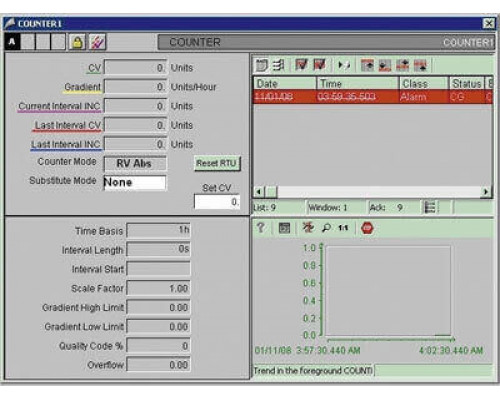The height and width of the screenshot is (400, 500).
Task: Click the black 'A' status indicator box
Action: pos(12,42)
